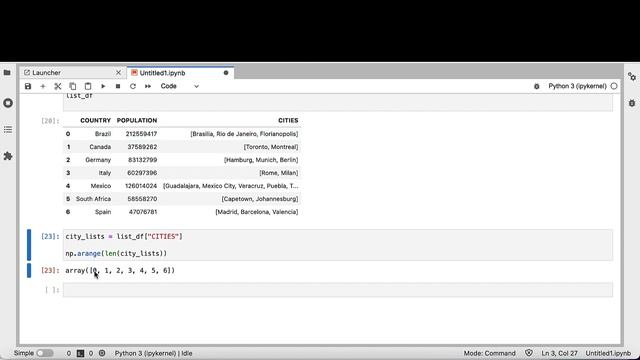Click the [Toronto, Montreal] cell
The width and height of the screenshot is (640, 360).
(271, 147)
